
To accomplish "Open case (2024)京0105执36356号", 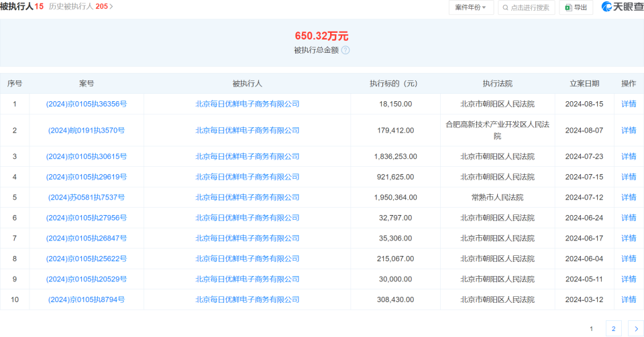I will 87,104.
